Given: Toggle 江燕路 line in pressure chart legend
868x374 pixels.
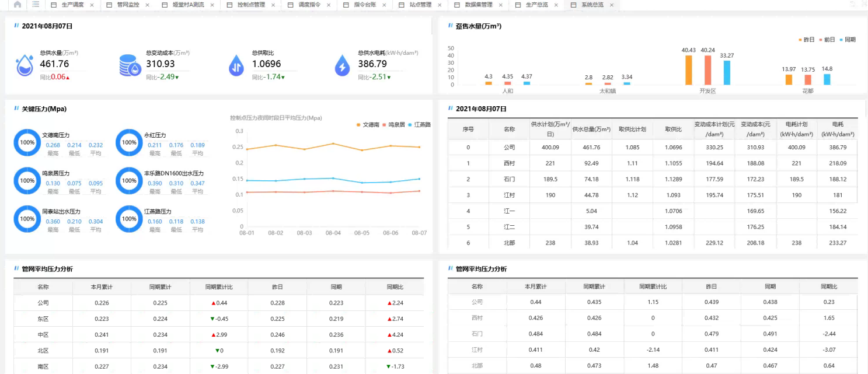Looking at the screenshot, I should pyautogui.click(x=418, y=125).
